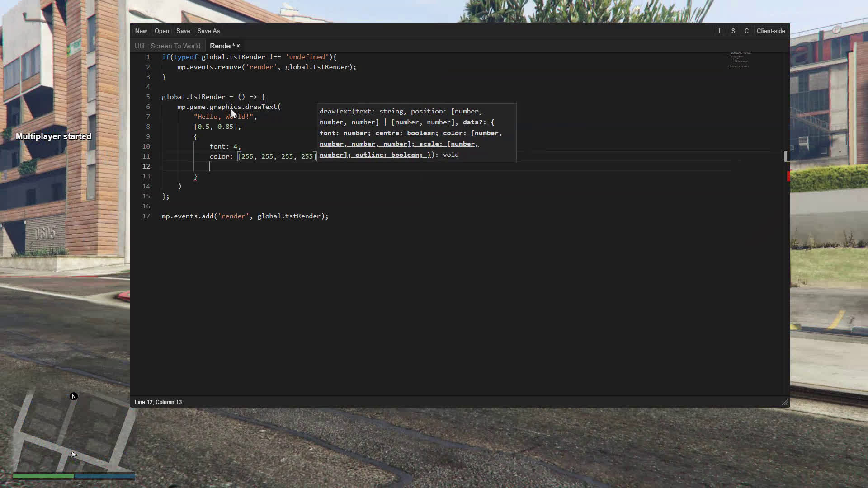868x488 pixels.
Task: Click the vertical scrollbar thumb in editor
Action: click(786, 156)
